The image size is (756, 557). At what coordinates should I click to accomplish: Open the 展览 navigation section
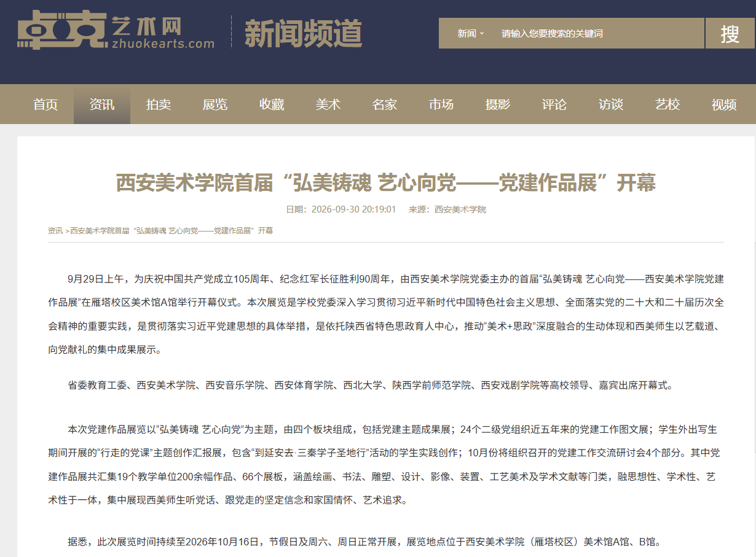click(215, 104)
